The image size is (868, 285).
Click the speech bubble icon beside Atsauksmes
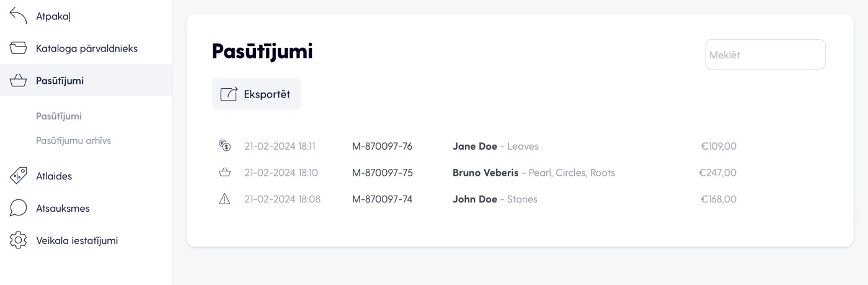click(x=18, y=208)
